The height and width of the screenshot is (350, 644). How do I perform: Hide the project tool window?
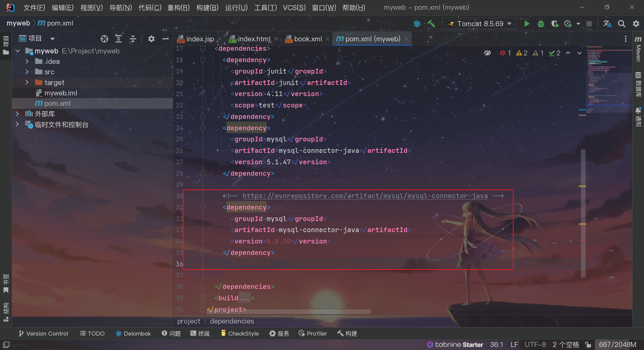(x=165, y=39)
